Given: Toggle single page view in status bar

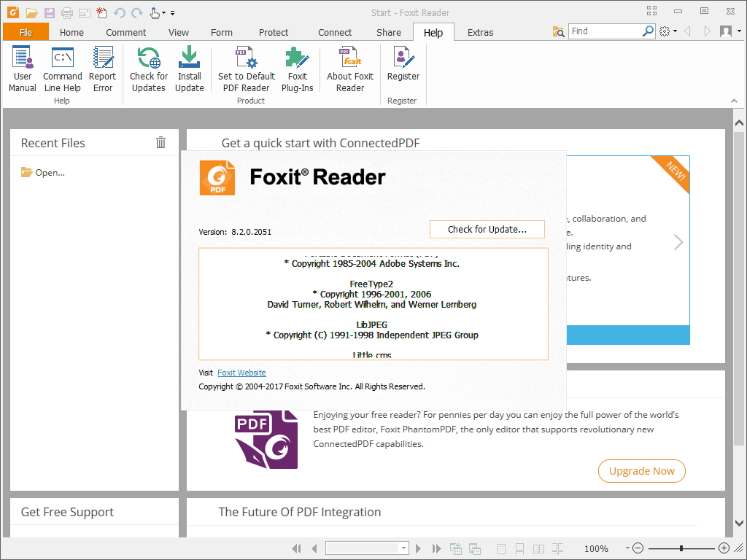Looking at the screenshot, I should tap(500, 548).
